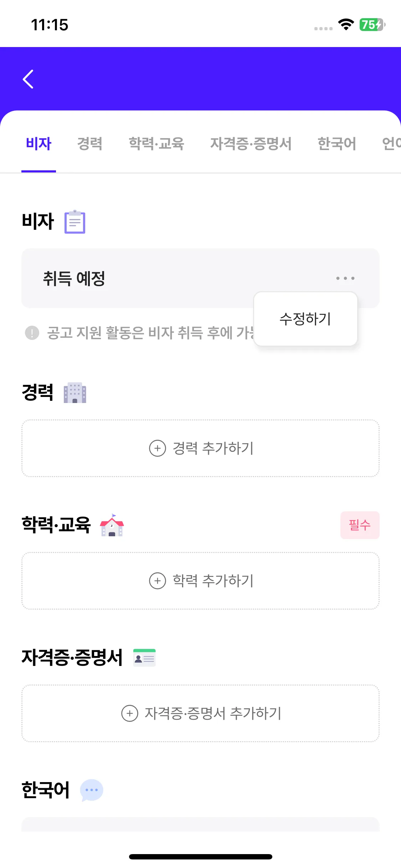This screenshot has width=401, height=868.
Task: Tap the 취득 예정 visa status card
Action: (x=143, y=278)
